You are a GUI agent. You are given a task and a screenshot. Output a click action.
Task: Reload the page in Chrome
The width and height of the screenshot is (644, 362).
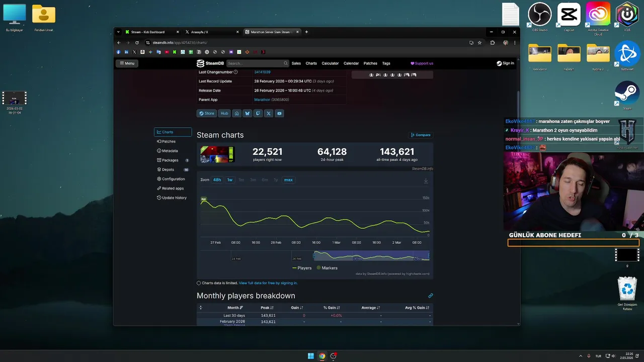pos(137,43)
